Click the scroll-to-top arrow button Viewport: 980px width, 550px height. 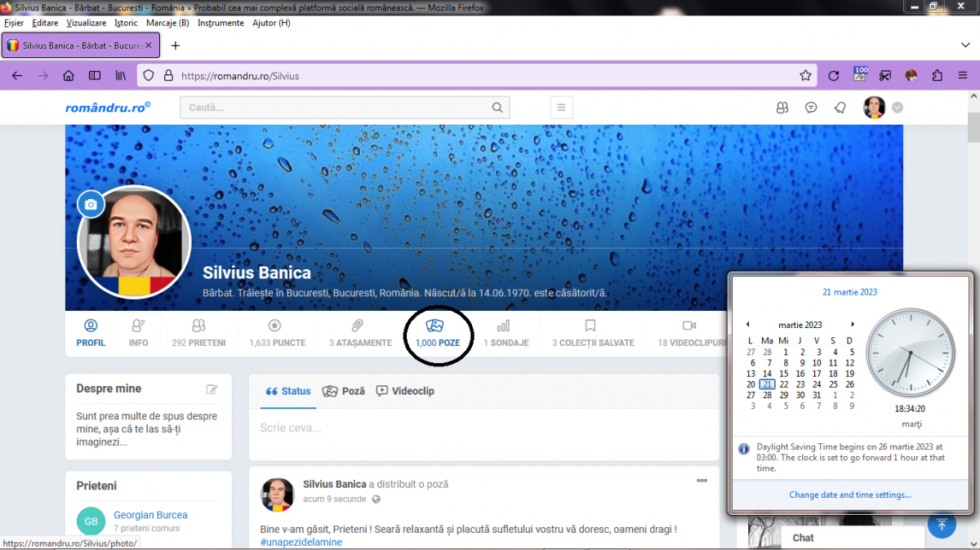point(942,525)
